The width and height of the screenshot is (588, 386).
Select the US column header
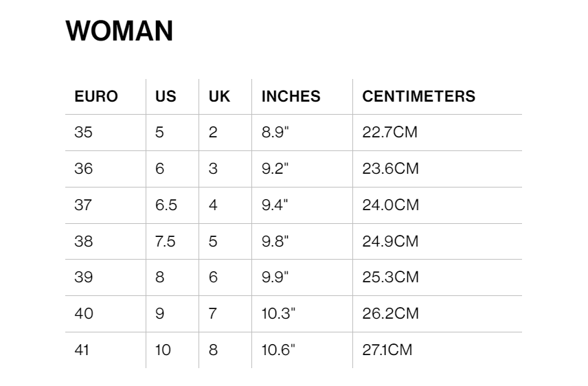(166, 96)
